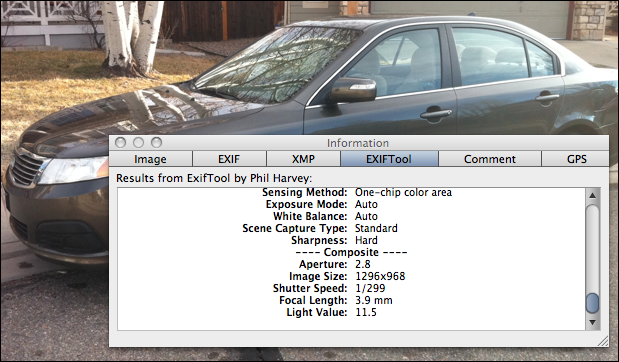Click the 'Scene Capture Type:' label
Viewport: 619px width, 362px height.
(x=294, y=228)
